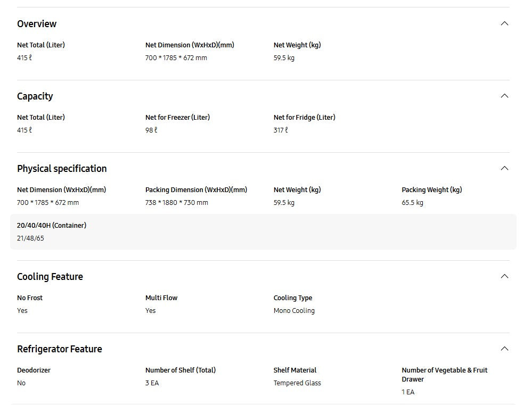Click the Deodorizer label

click(x=34, y=370)
